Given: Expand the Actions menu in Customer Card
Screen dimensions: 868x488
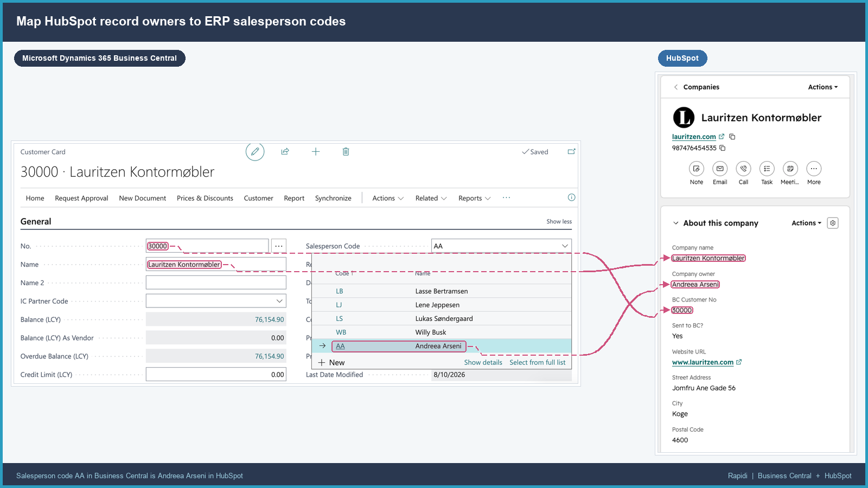Looking at the screenshot, I should [x=388, y=198].
